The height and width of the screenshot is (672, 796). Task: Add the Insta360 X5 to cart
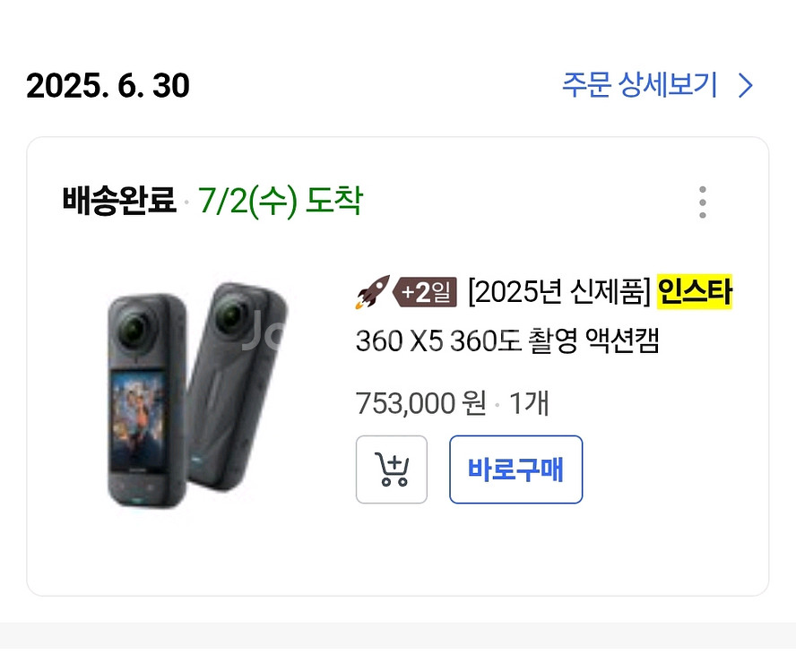click(392, 470)
